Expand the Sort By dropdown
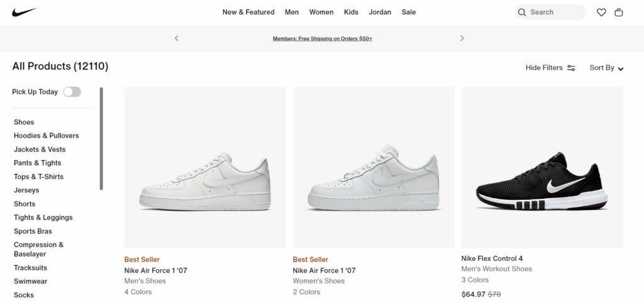 coord(606,68)
